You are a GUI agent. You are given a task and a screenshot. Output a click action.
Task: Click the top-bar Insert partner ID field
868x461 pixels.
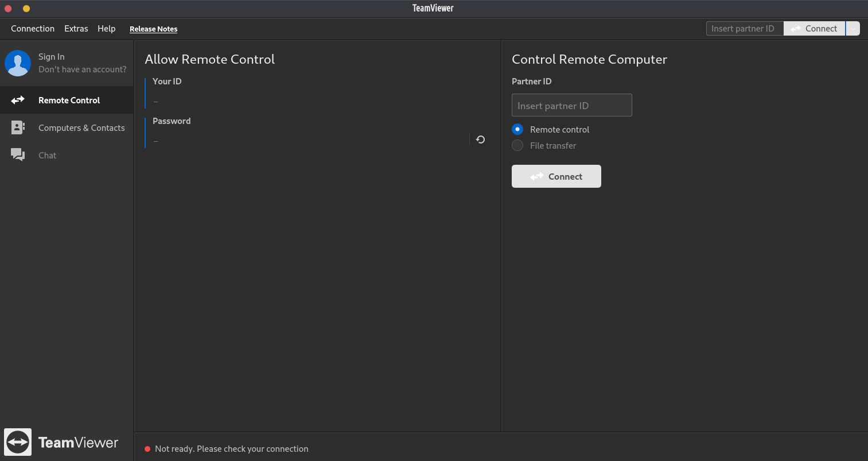click(744, 29)
